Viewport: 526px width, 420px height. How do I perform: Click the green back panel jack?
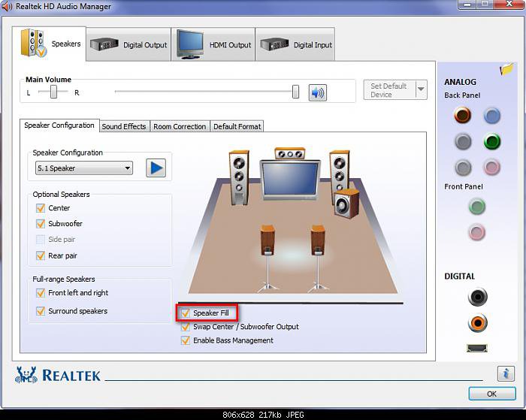pos(492,141)
